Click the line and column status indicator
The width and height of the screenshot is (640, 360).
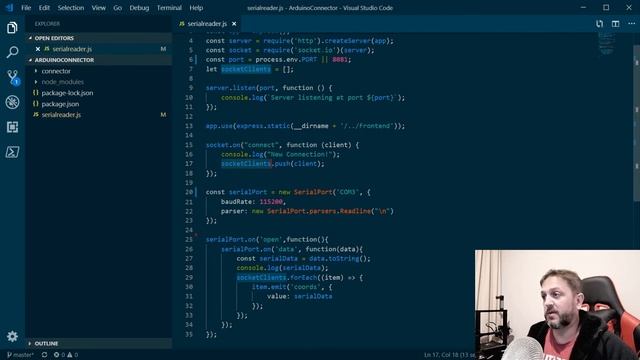[449, 355]
